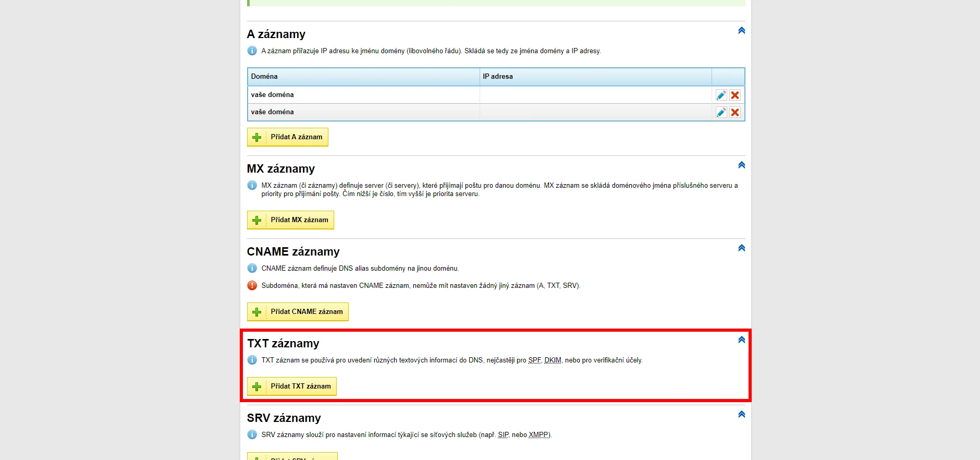Click the info icon under A záznamy
Image resolution: width=980 pixels, height=460 pixels.
(252, 51)
